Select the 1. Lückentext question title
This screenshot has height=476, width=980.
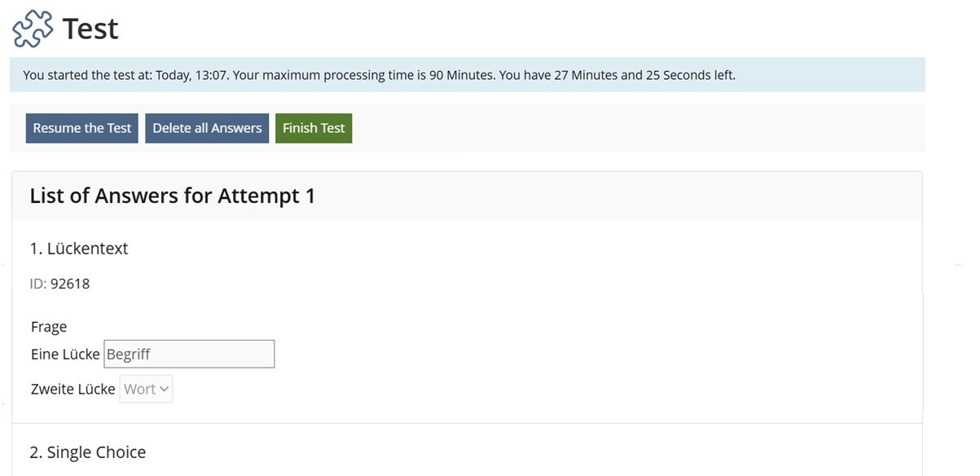[79, 249]
